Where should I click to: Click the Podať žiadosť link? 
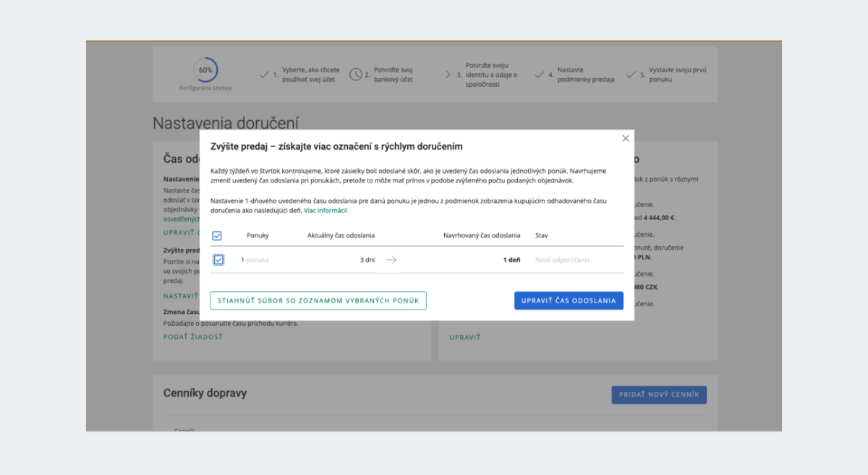pos(193,337)
